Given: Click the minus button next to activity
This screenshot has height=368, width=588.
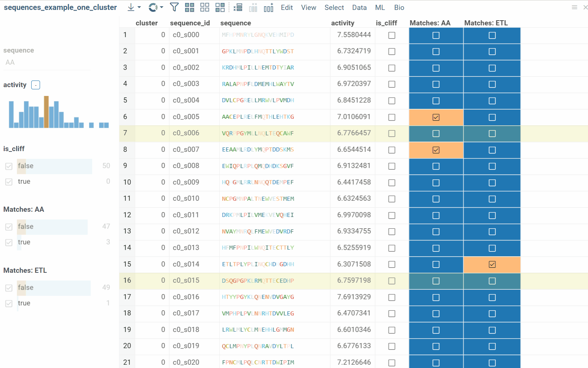Looking at the screenshot, I should [35, 85].
